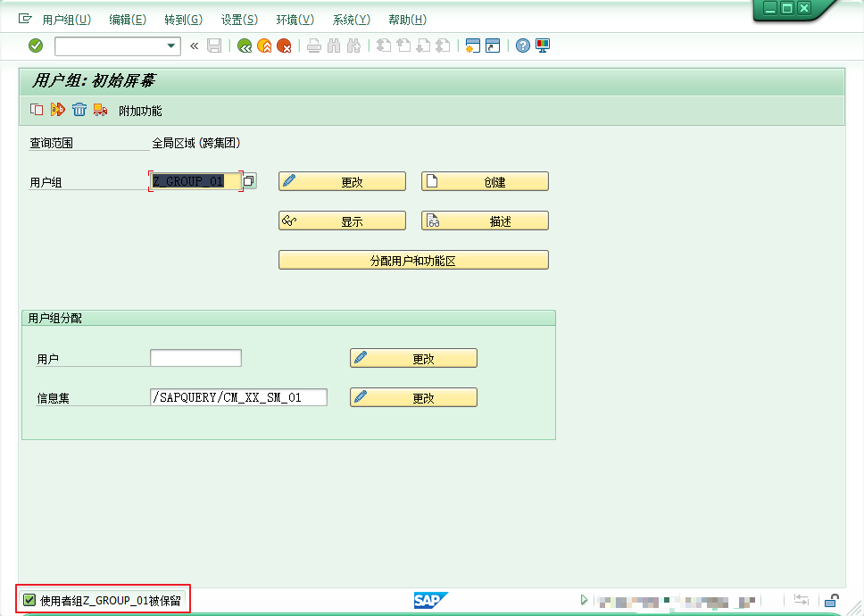
Task: Open the command field dropdown arrow
Action: (171, 46)
